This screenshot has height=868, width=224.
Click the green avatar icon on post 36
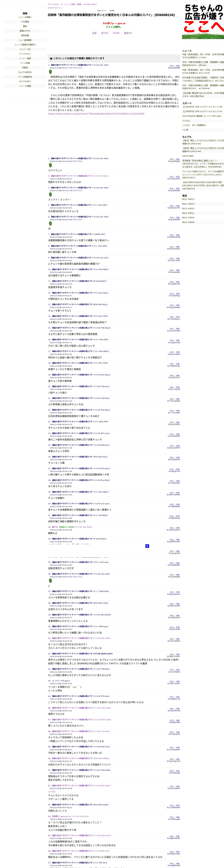[50, 581]
